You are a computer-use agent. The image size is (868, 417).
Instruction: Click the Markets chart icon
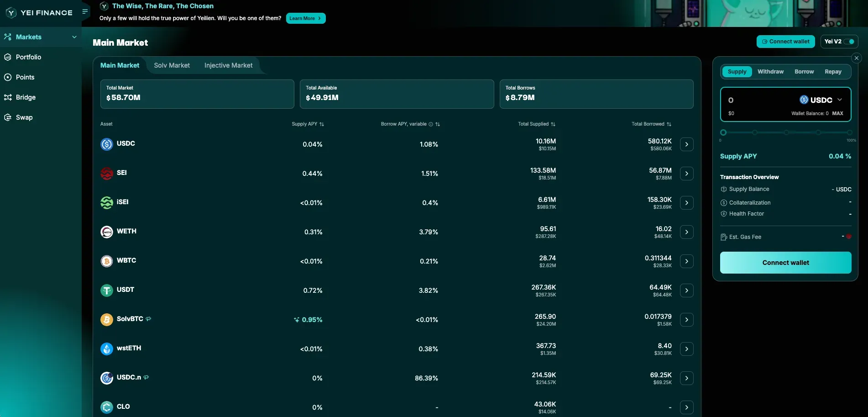click(7, 37)
